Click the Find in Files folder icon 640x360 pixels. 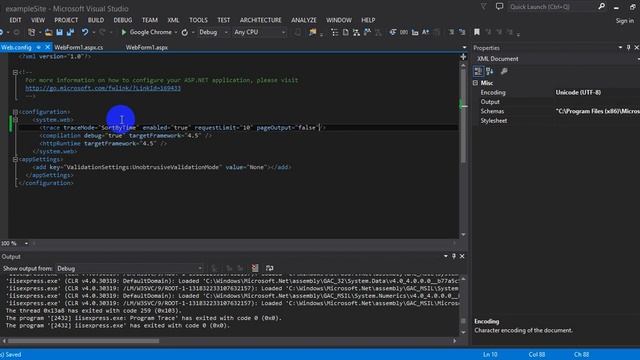point(313,32)
